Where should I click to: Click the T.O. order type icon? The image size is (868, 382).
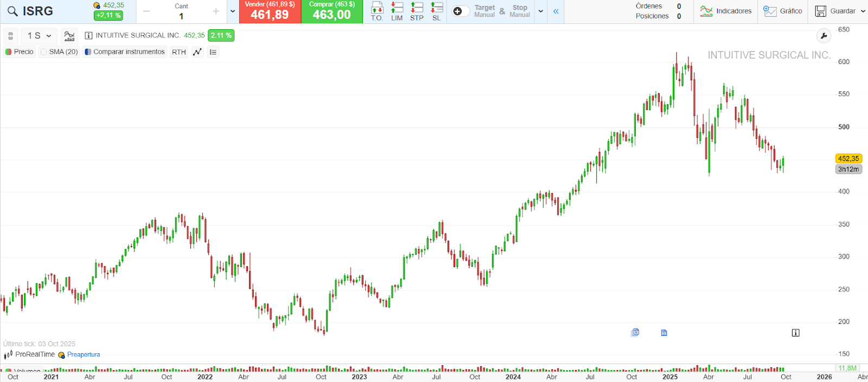click(377, 11)
